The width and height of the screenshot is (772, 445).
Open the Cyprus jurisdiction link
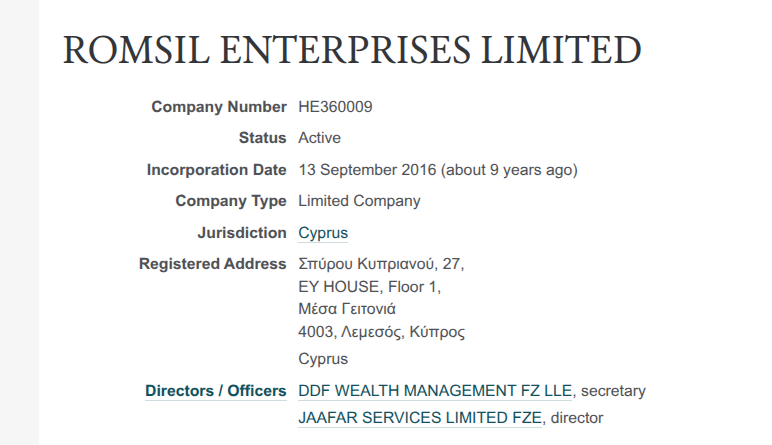pos(323,233)
